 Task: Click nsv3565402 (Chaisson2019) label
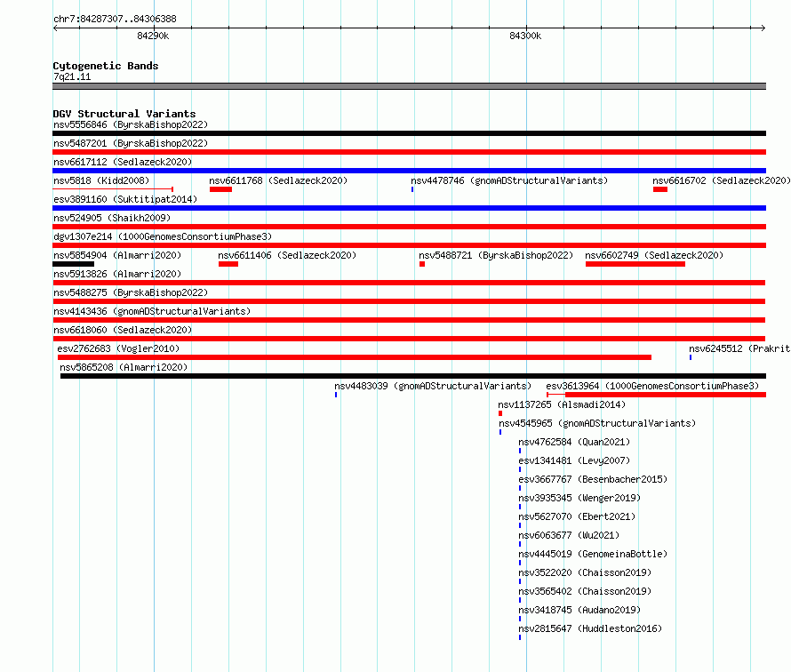coord(585,591)
